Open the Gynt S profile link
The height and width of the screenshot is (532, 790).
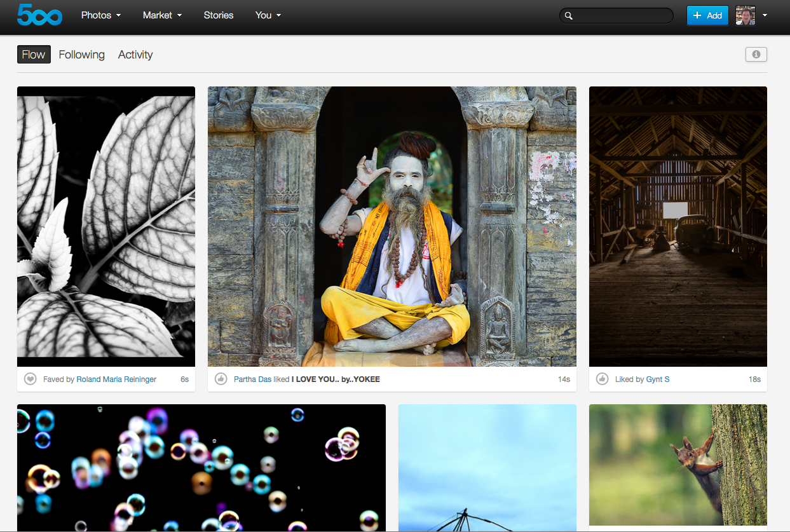tap(658, 379)
